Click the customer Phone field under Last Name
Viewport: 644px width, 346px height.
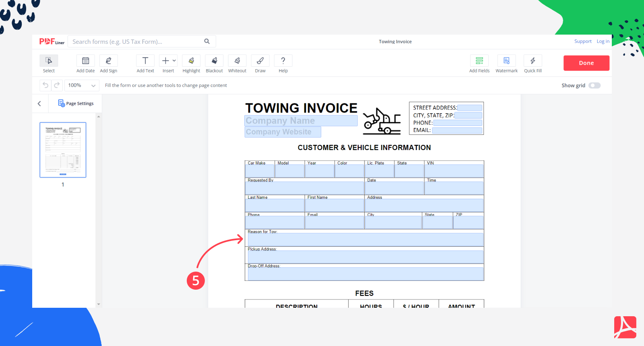pos(275,222)
